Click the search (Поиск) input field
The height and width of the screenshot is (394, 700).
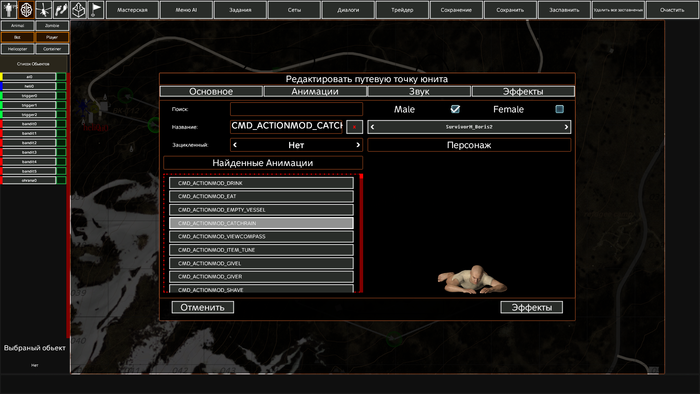click(x=296, y=109)
